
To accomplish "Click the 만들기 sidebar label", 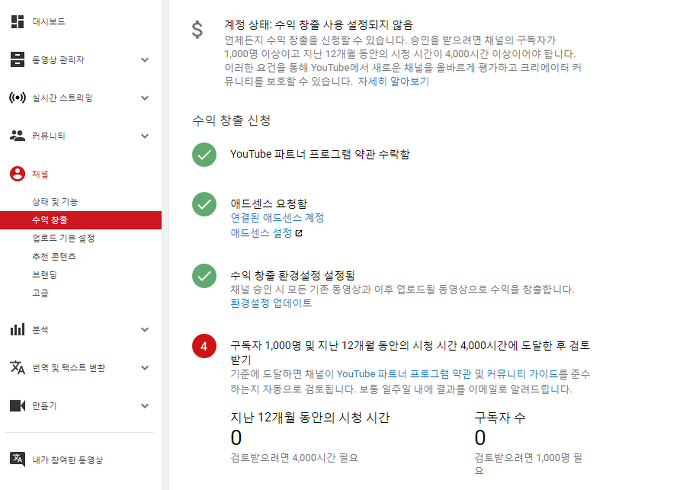I will [44, 406].
